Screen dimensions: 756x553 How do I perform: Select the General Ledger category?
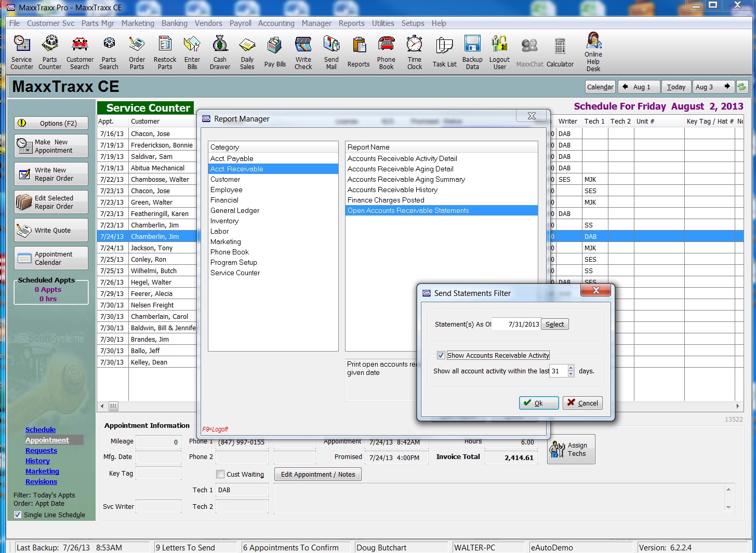coord(273,210)
